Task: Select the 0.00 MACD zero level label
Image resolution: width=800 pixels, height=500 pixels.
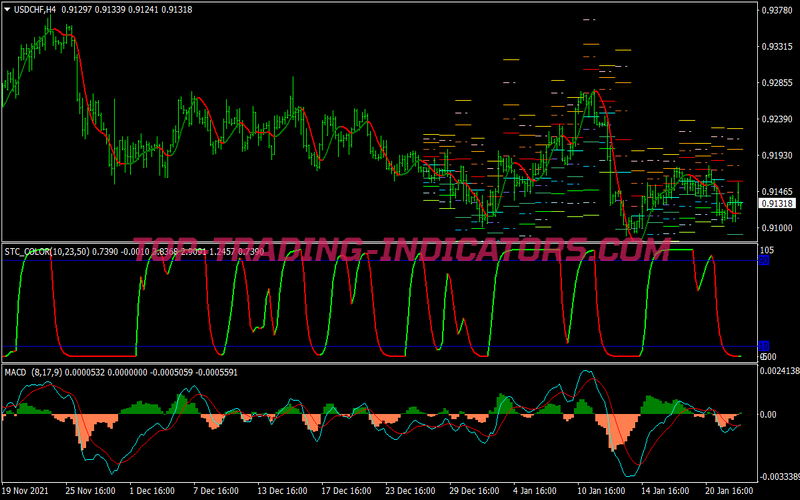Action: pyautogui.click(x=768, y=415)
